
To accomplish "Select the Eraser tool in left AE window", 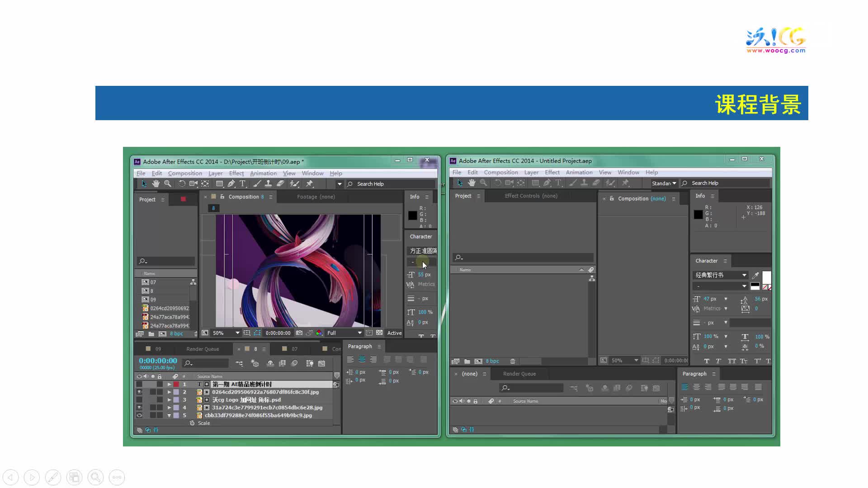I will click(x=280, y=183).
